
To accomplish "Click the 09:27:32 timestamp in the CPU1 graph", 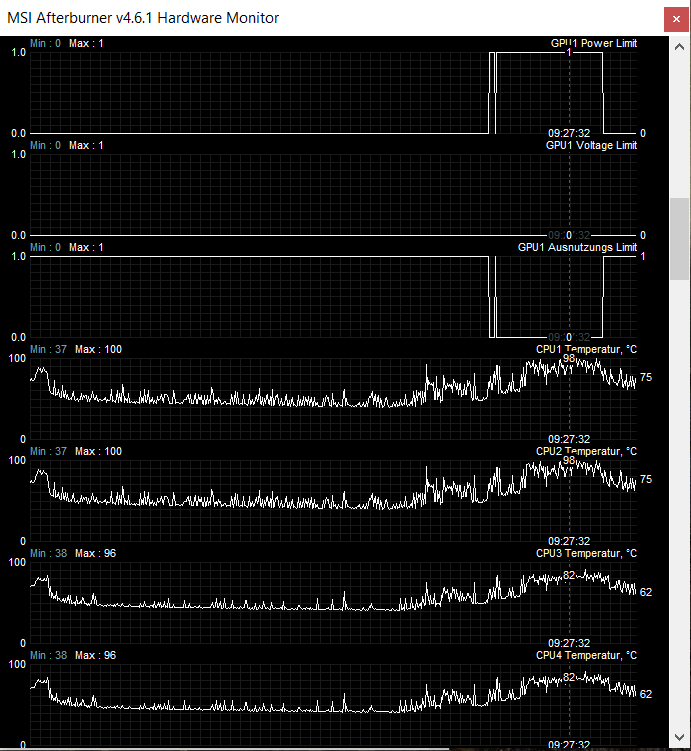I will click(569, 439).
